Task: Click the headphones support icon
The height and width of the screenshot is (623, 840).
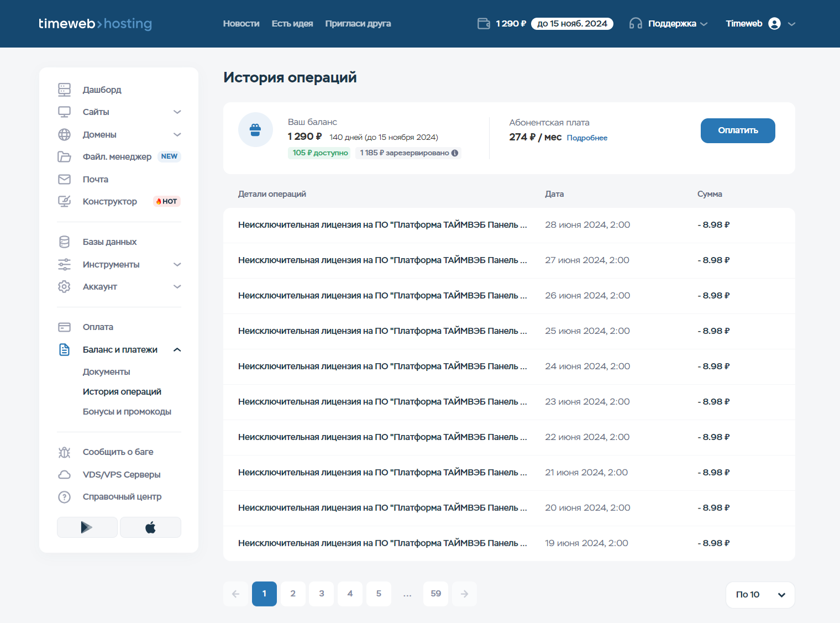Action: [636, 24]
